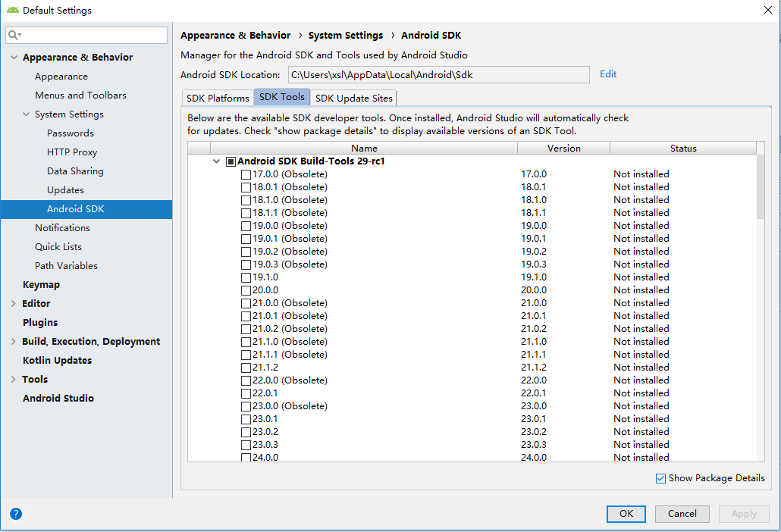Click System Settings breadcrumb
Screen dimensions: 781x532
click(x=346, y=36)
